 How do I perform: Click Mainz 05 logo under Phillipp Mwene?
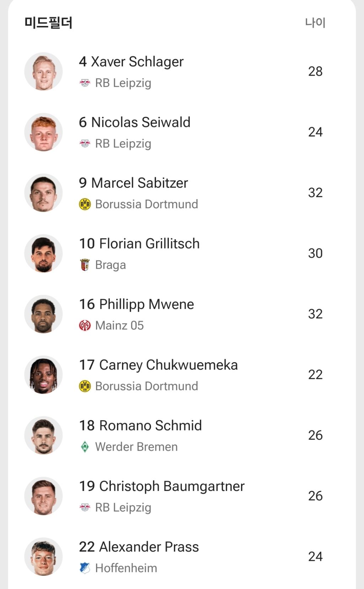[85, 326]
